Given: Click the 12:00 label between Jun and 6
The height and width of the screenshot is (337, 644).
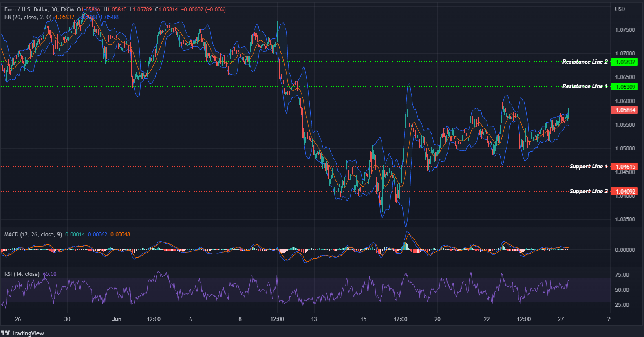Looking at the screenshot, I should 154,319.
